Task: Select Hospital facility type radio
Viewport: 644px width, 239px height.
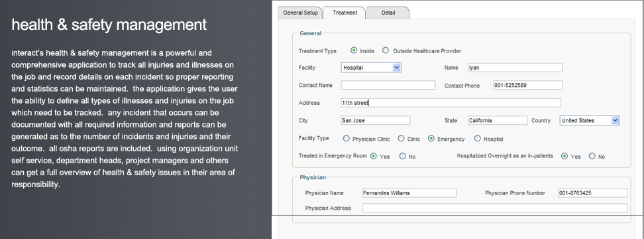Action: [x=477, y=139]
